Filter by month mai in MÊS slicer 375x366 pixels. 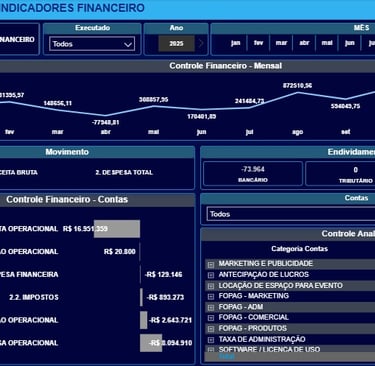327,43
